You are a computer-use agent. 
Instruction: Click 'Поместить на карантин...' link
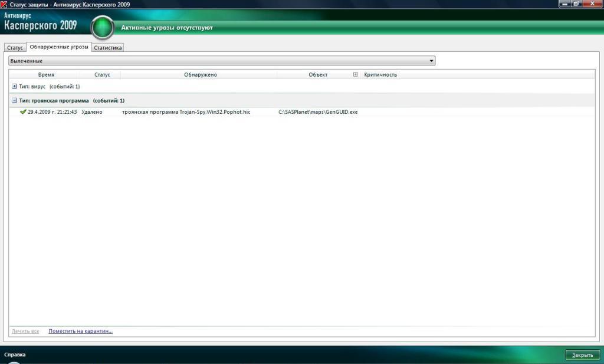click(x=80, y=331)
